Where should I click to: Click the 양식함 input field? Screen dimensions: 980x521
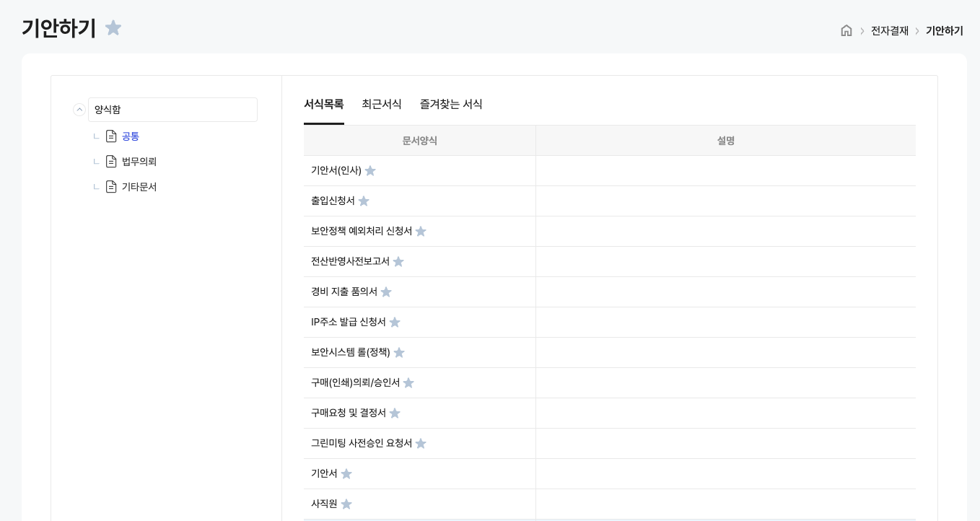(x=172, y=110)
